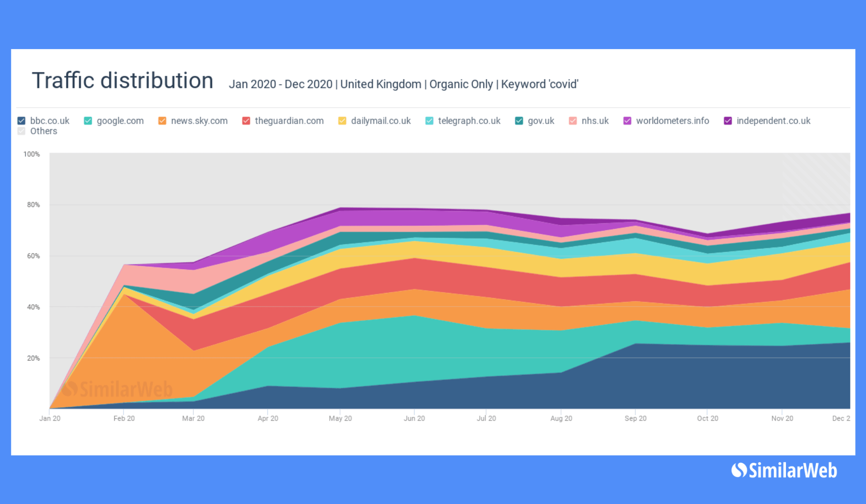Click the Sep 20 axis label
This screenshot has width=866, height=504.
(636, 418)
